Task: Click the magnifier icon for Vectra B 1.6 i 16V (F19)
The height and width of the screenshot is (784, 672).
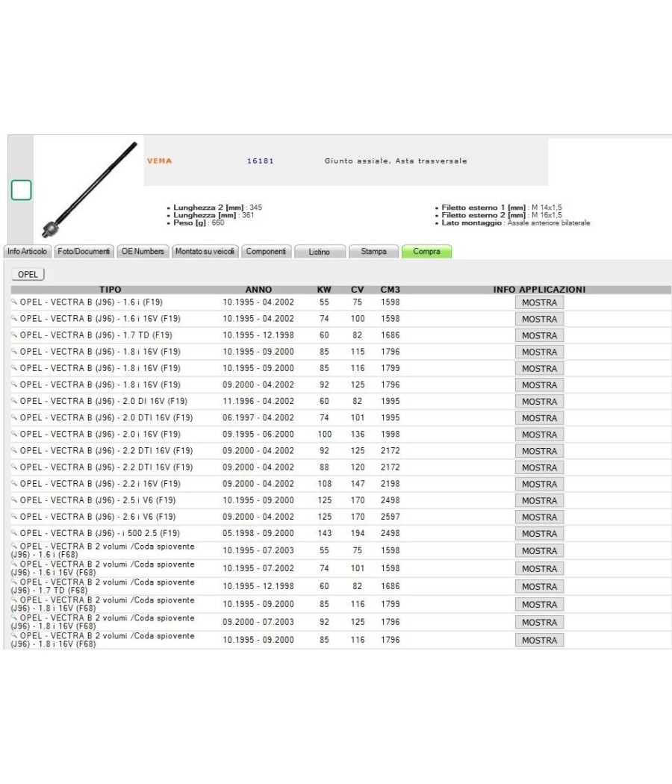Action: tap(14, 318)
